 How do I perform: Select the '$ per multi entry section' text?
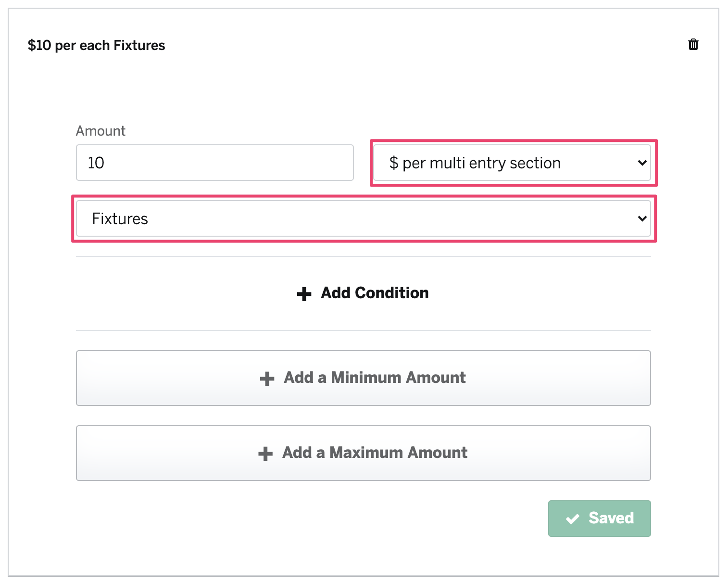pyautogui.click(x=475, y=163)
